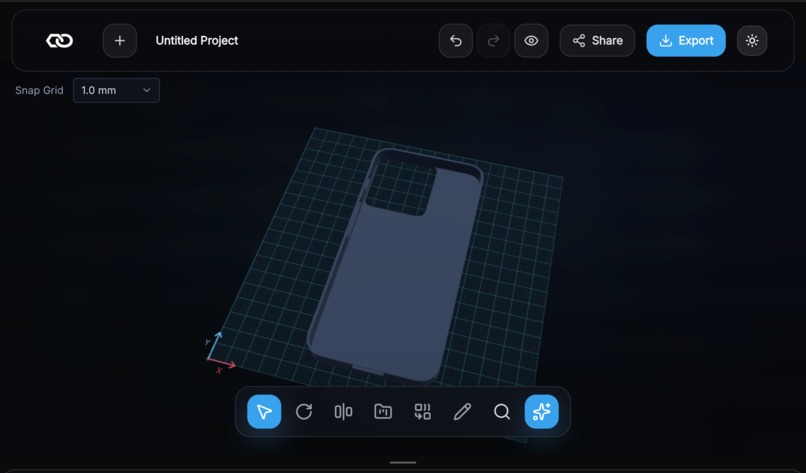Select the mirror flip tool
806x473 pixels.
click(x=343, y=412)
